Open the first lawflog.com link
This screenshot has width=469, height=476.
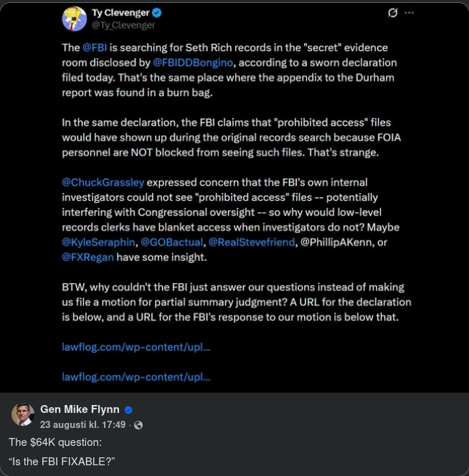[136, 347]
